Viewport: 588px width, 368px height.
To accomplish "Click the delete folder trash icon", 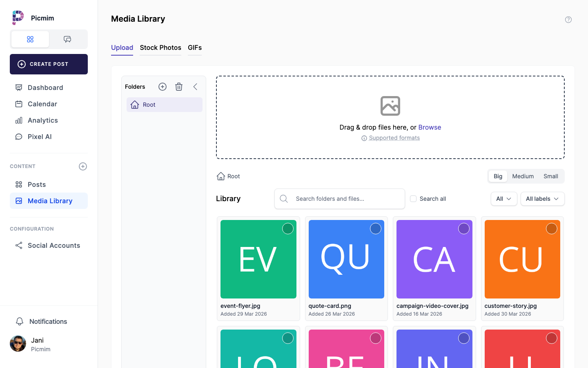I will (x=179, y=87).
